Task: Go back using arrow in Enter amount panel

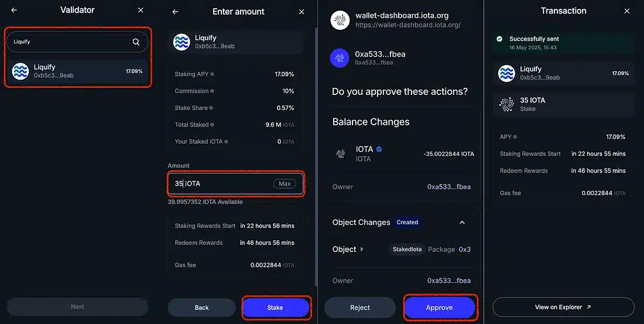Action: click(175, 12)
